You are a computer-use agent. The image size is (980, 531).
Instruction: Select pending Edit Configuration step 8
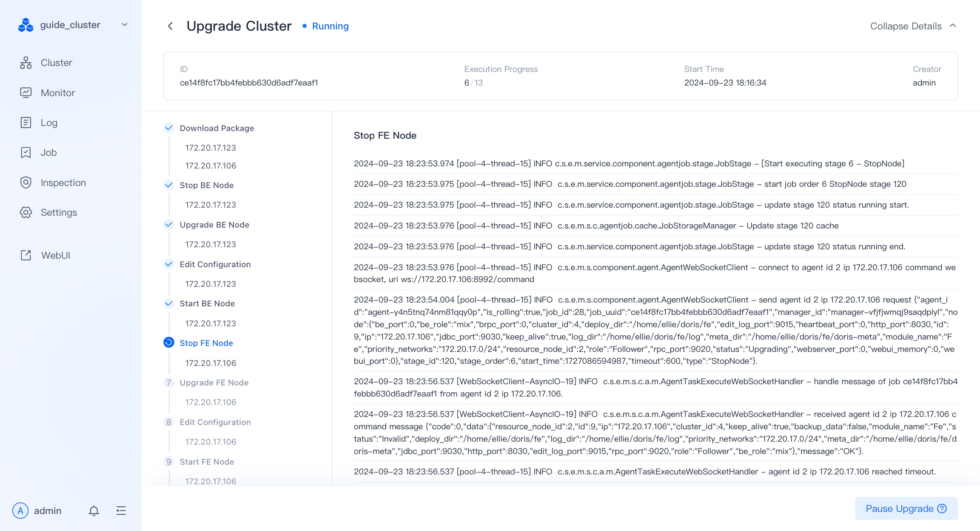(215, 422)
